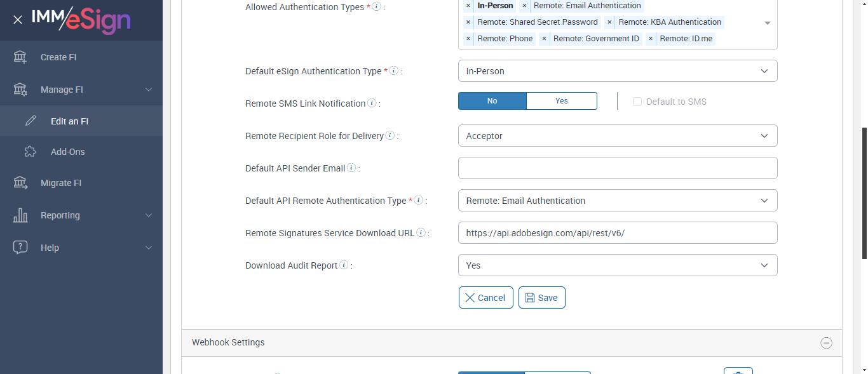Viewport: 868px width, 374px height.
Task: Click info icon next to Remote SMS Link Notification
Action: tap(372, 103)
